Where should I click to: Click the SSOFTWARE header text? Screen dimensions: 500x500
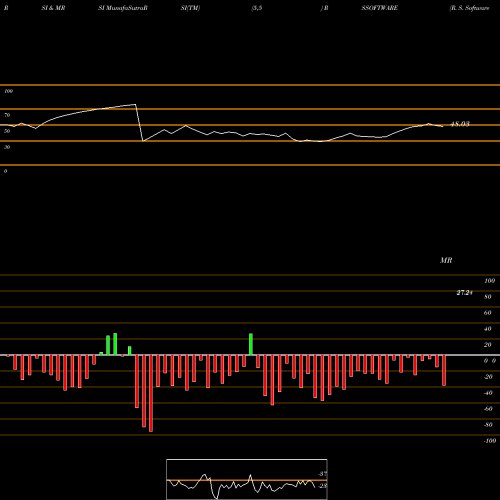click(380, 8)
